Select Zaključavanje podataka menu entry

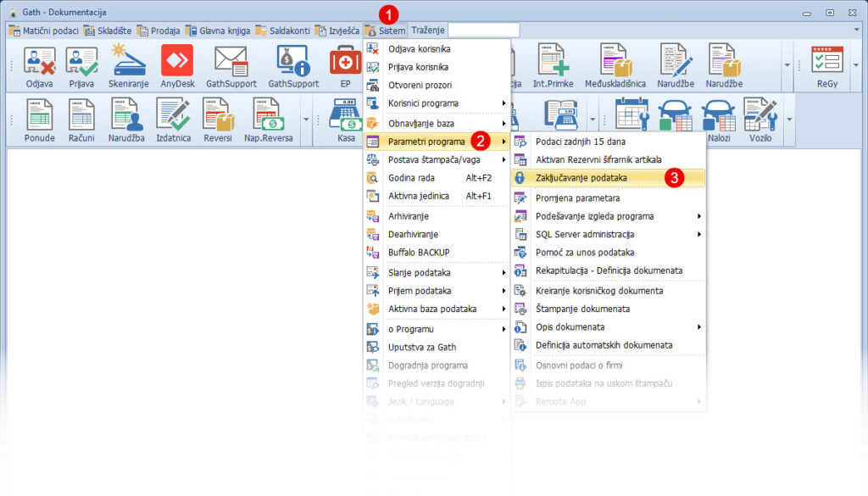581,178
